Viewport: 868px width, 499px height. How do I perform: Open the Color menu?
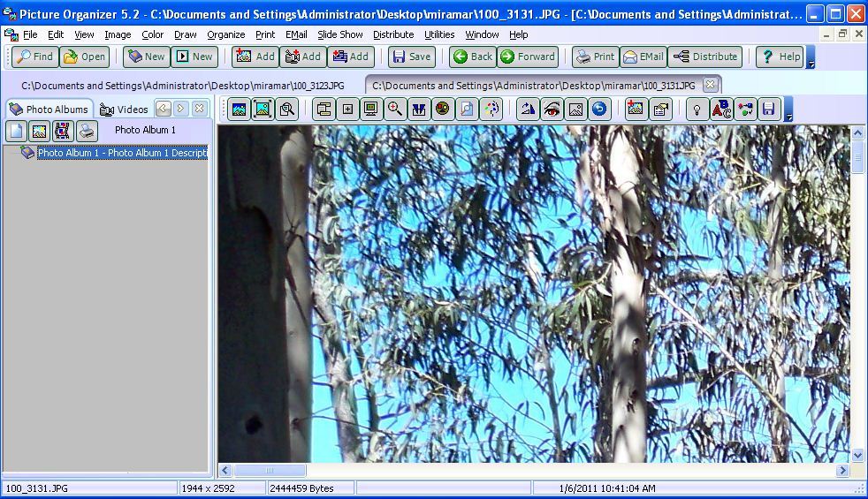coord(152,34)
